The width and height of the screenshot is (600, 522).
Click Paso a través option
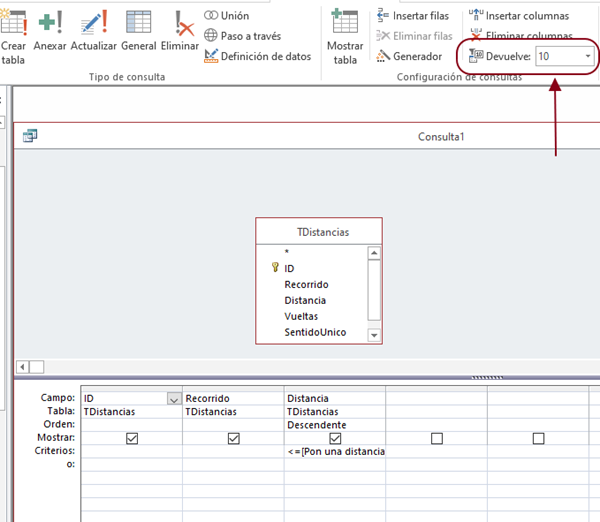(x=241, y=36)
